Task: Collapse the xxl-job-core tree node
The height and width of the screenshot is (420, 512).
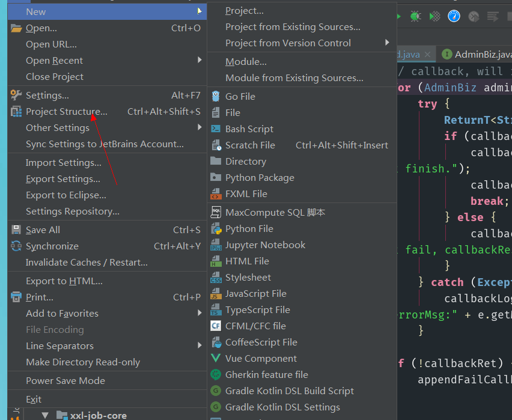Action: coord(46,415)
